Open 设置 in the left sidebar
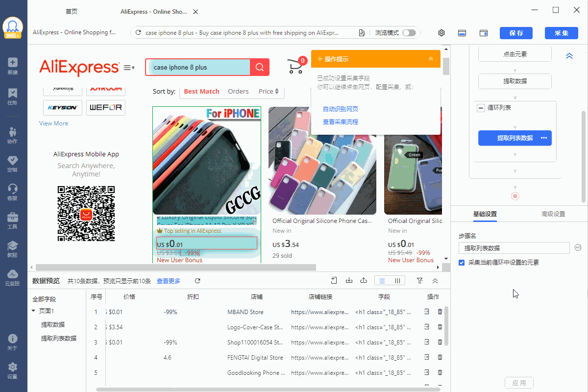The height and width of the screenshot is (392, 588). coord(13,370)
